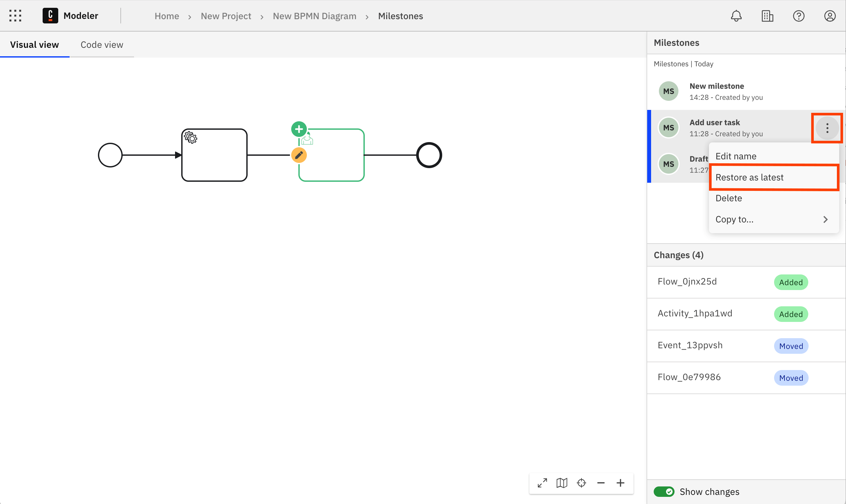
Task: Click the fullscreen expand arrows icon
Action: [542, 483]
